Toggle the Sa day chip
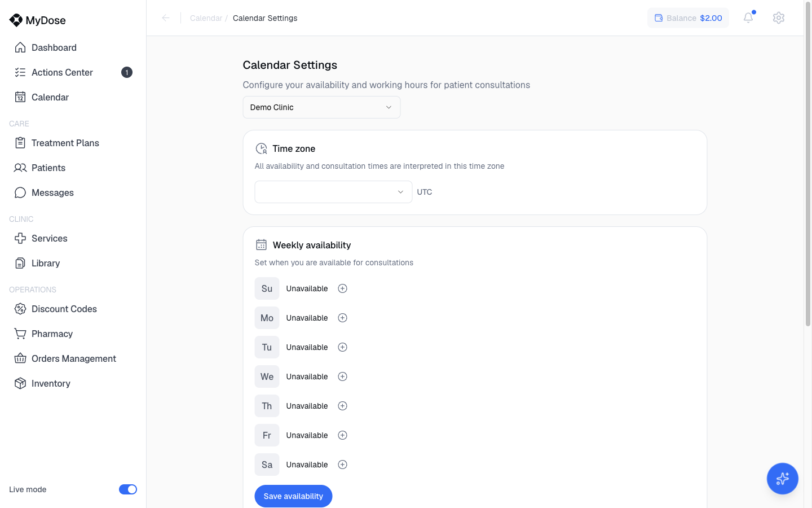812x508 pixels. (x=267, y=465)
